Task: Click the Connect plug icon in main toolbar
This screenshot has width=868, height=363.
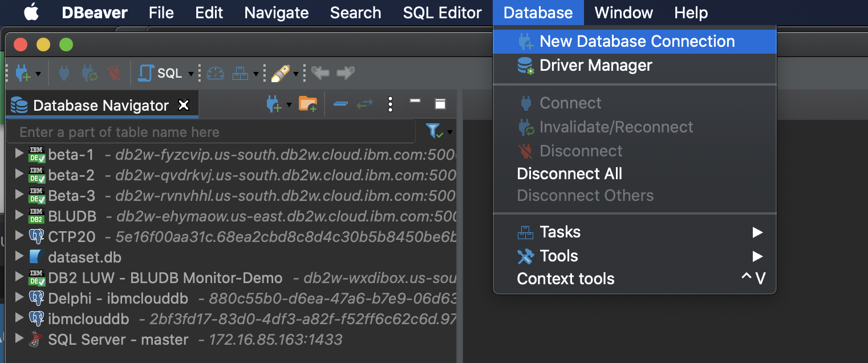Action: click(64, 73)
